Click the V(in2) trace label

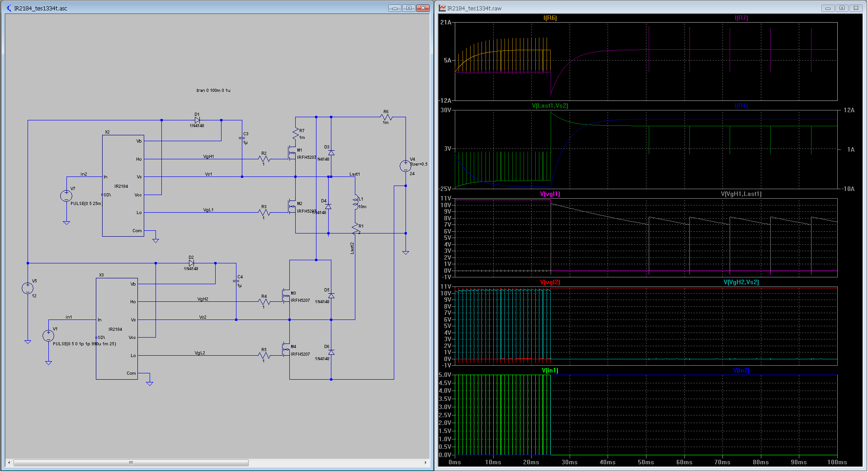[x=741, y=371]
